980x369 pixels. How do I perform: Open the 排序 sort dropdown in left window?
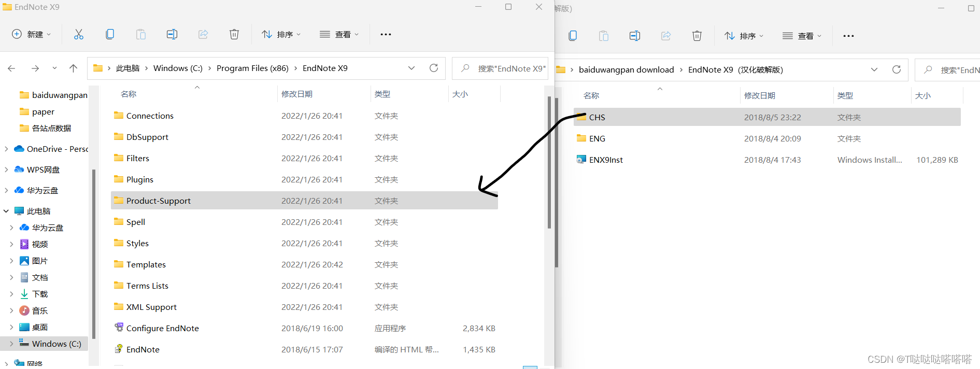[x=281, y=34]
